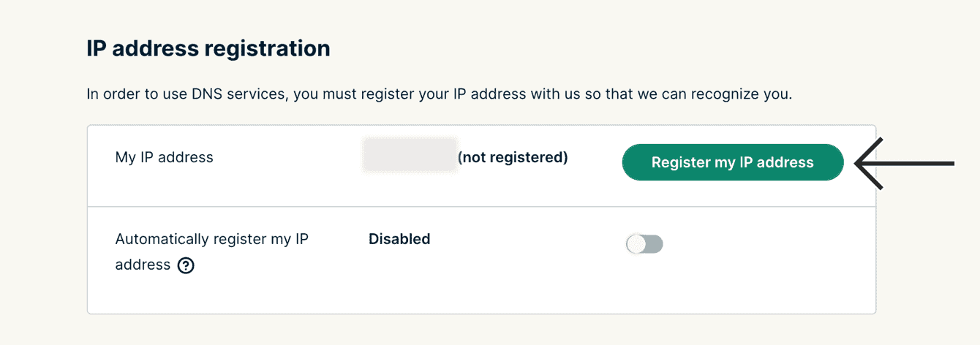
Task: Click the "Automatically register my IP" label text
Action: 211,239
